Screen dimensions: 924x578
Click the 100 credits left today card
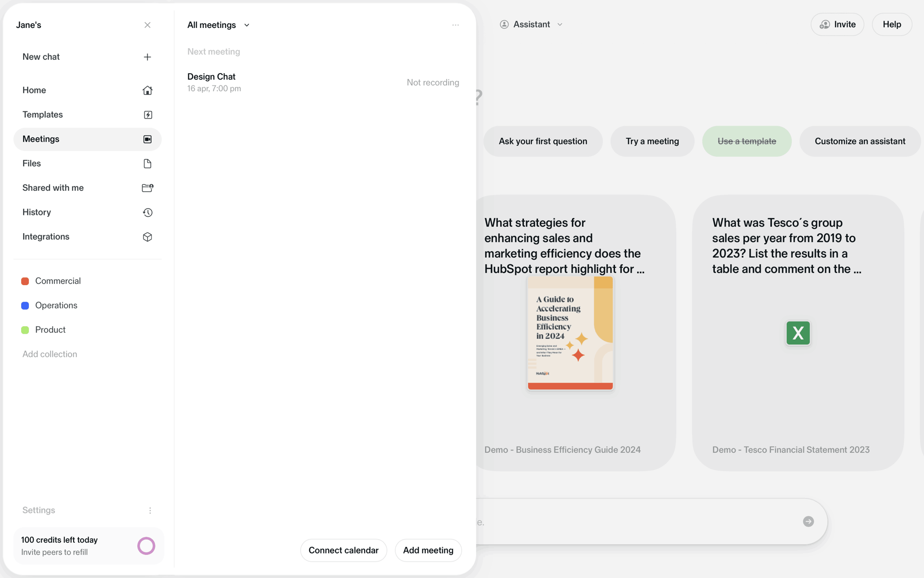89,546
